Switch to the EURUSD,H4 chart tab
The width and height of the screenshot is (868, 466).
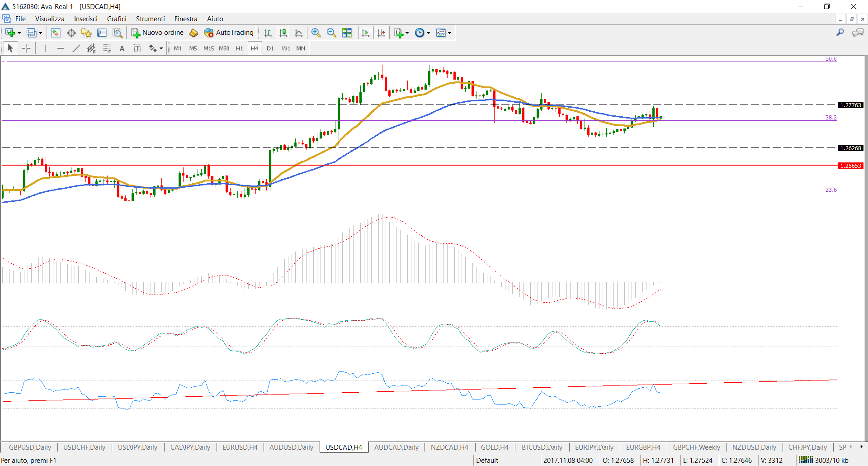pos(240,447)
